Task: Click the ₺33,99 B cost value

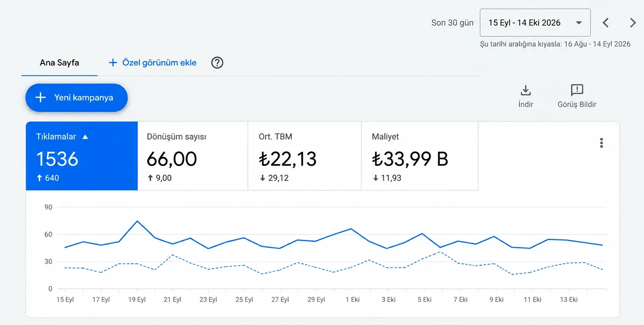Action: click(410, 159)
